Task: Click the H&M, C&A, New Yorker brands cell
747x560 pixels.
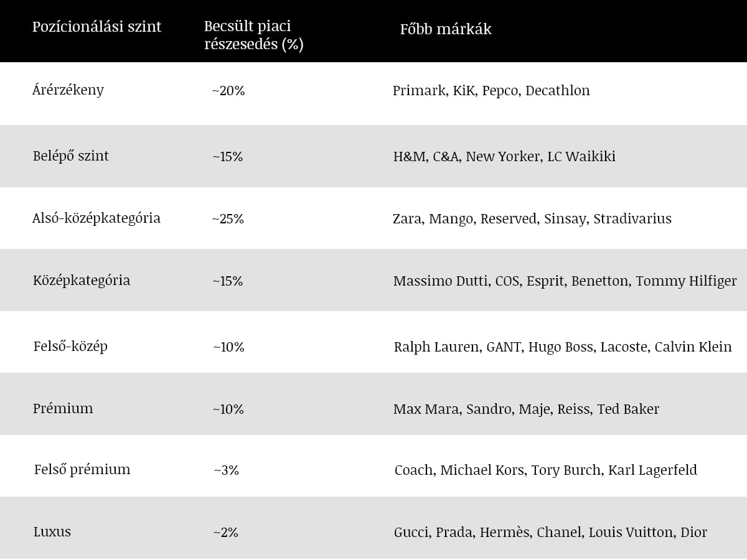Action: (x=504, y=157)
